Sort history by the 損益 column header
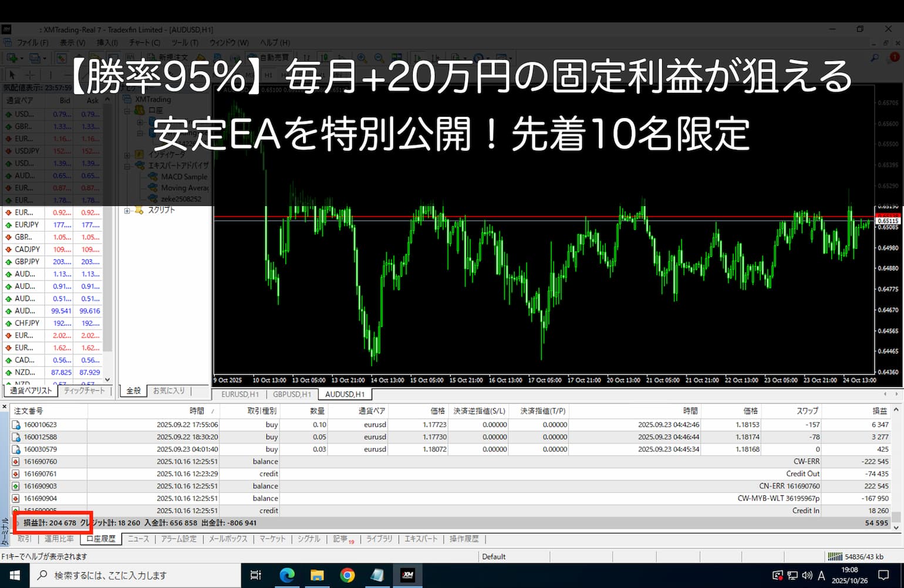 [x=879, y=411]
